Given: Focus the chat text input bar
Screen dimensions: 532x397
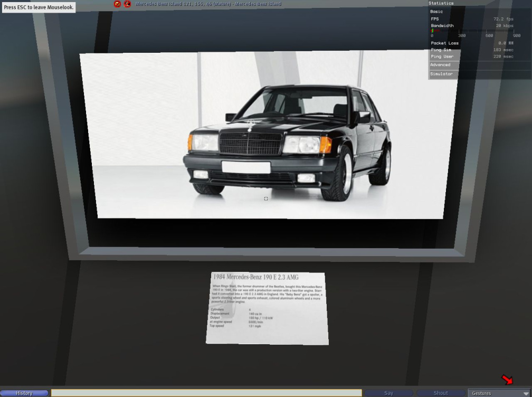Looking at the screenshot, I should tap(206, 393).
